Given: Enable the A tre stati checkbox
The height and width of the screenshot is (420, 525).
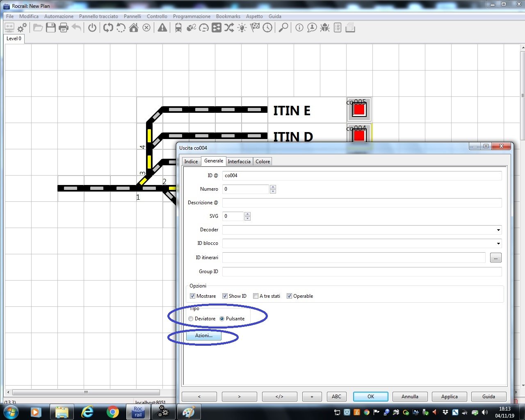Looking at the screenshot, I should coord(256,296).
